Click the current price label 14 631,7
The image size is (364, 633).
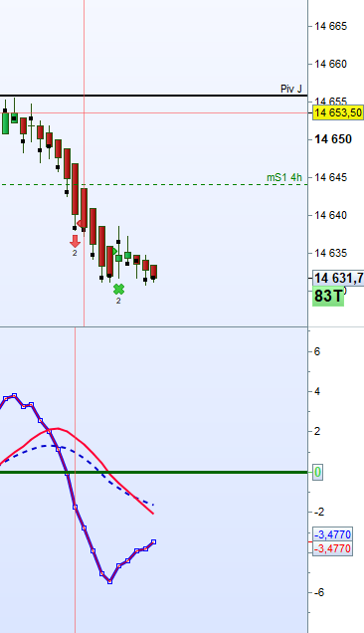click(x=338, y=278)
